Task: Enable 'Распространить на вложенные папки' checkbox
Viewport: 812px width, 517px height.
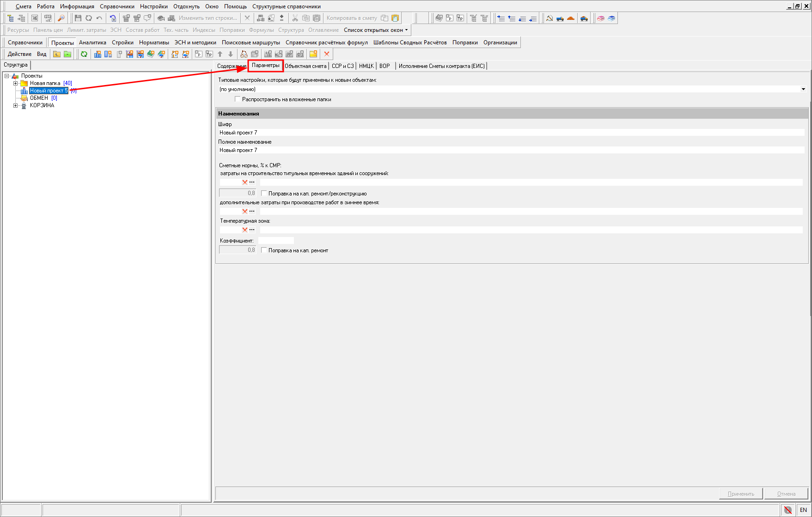Action: [238, 99]
